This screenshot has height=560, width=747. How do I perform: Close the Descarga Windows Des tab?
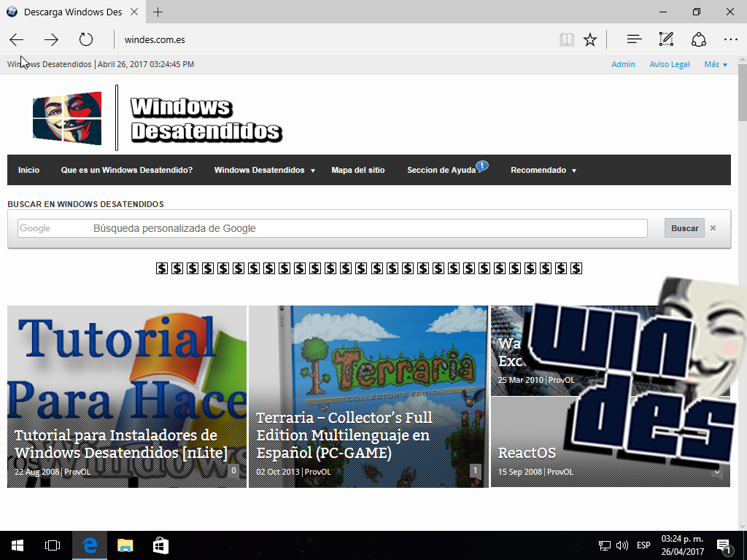tap(134, 12)
